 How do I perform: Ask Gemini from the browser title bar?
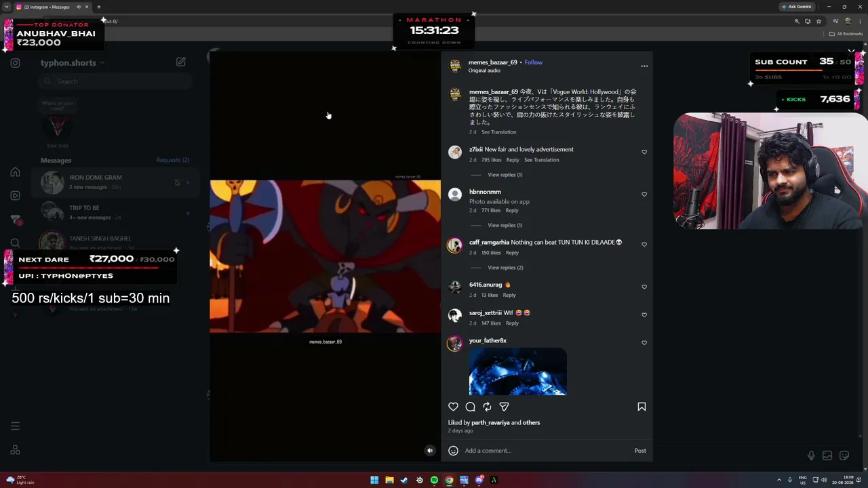(796, 7)
